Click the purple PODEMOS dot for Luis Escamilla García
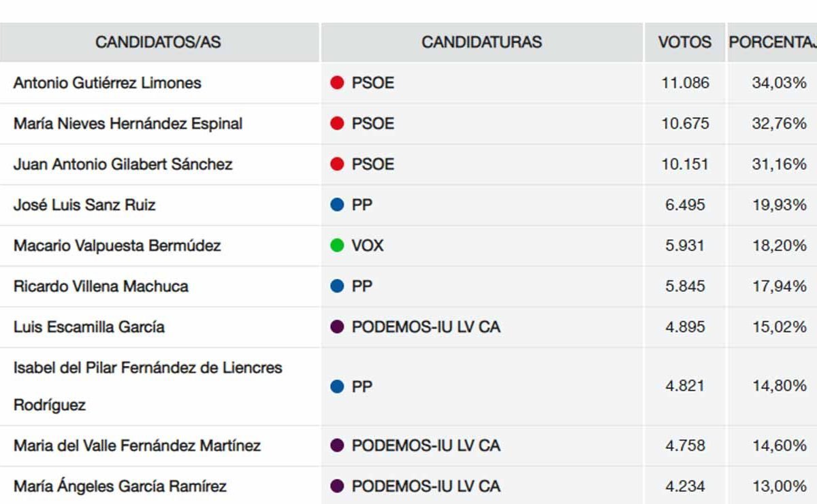This screenshot has height=504, width=817. [x=336, y=327]
